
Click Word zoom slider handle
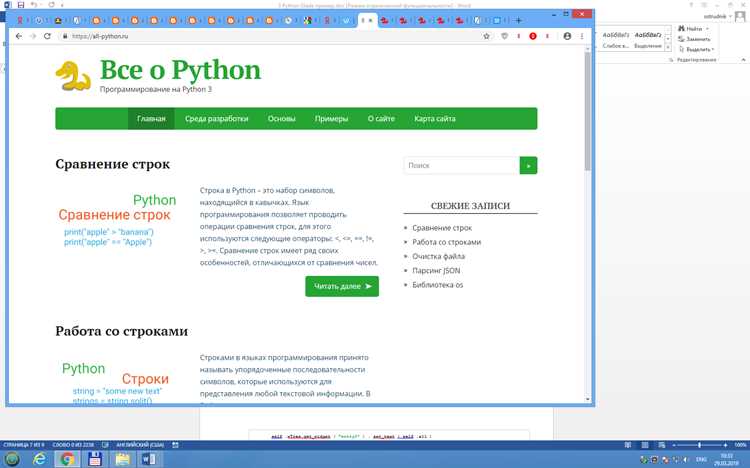tap(699, 445)
